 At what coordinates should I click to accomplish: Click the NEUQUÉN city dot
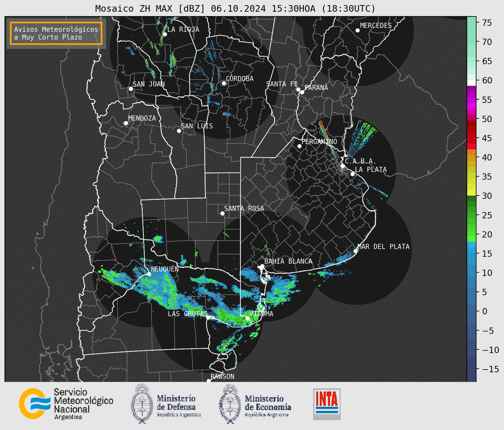pyautogui.click(x=149, y=274)
